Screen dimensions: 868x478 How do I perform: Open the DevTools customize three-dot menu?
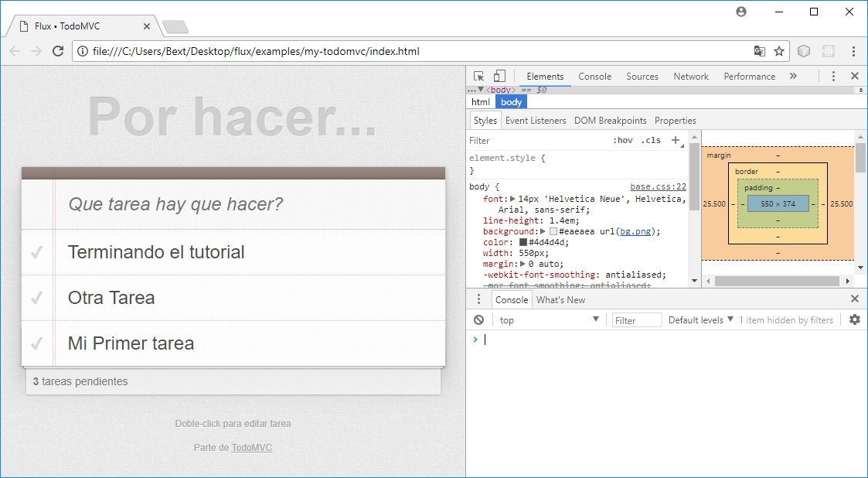click(832, 76)
